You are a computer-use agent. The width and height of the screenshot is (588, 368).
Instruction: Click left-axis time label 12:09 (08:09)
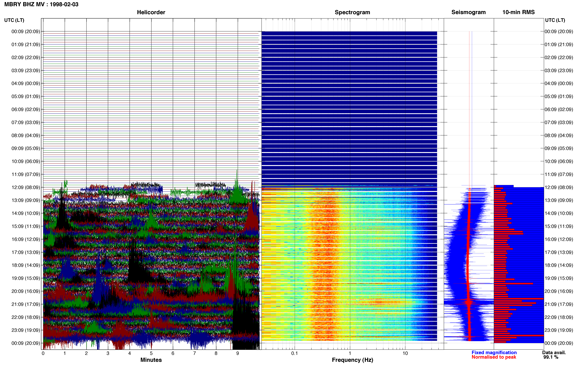[26, 187]
